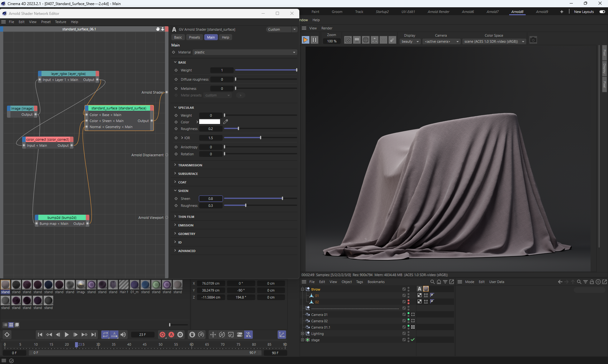Start the Arnold IPR render play button
The image size is (608, 364).
click(305, 40)
